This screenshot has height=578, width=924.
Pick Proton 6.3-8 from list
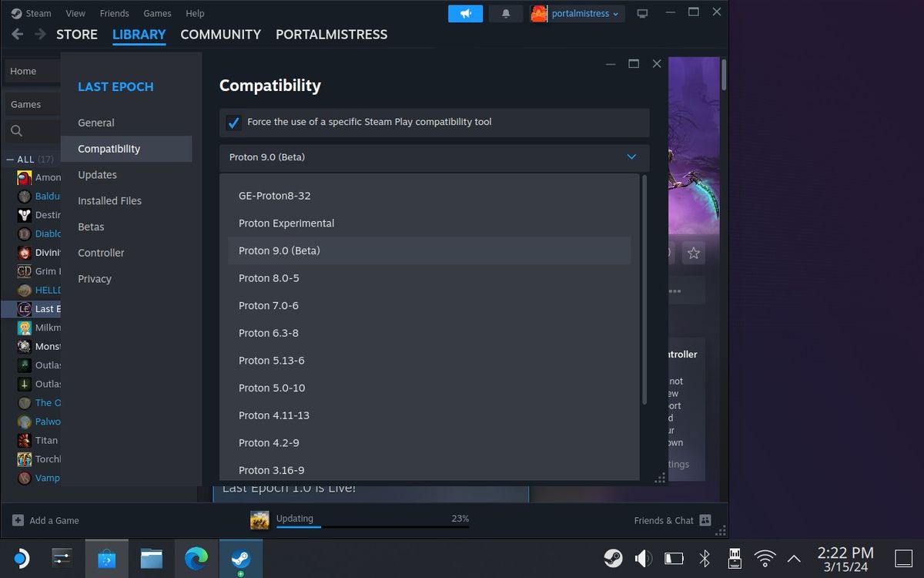click(429, 333)
